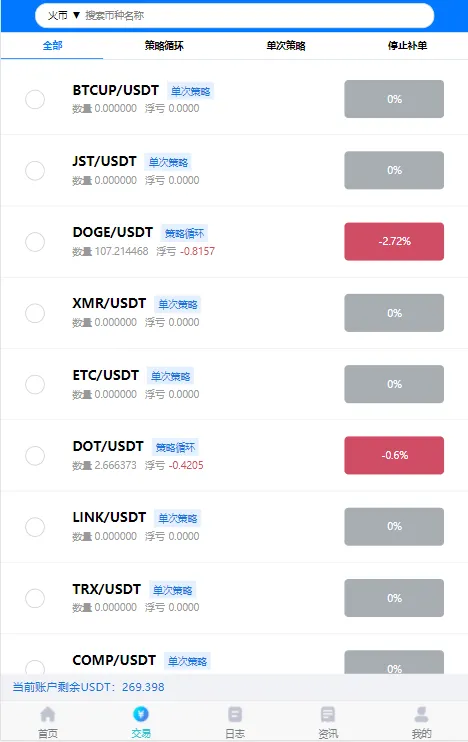
Task: Open the 火币 exchange dropdown
Action: [x=64, y=16]
